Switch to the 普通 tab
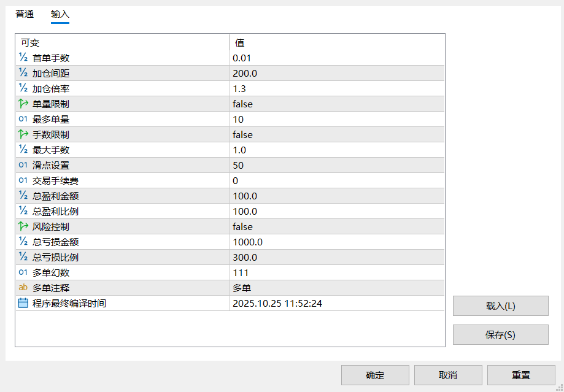 [25, 14]
